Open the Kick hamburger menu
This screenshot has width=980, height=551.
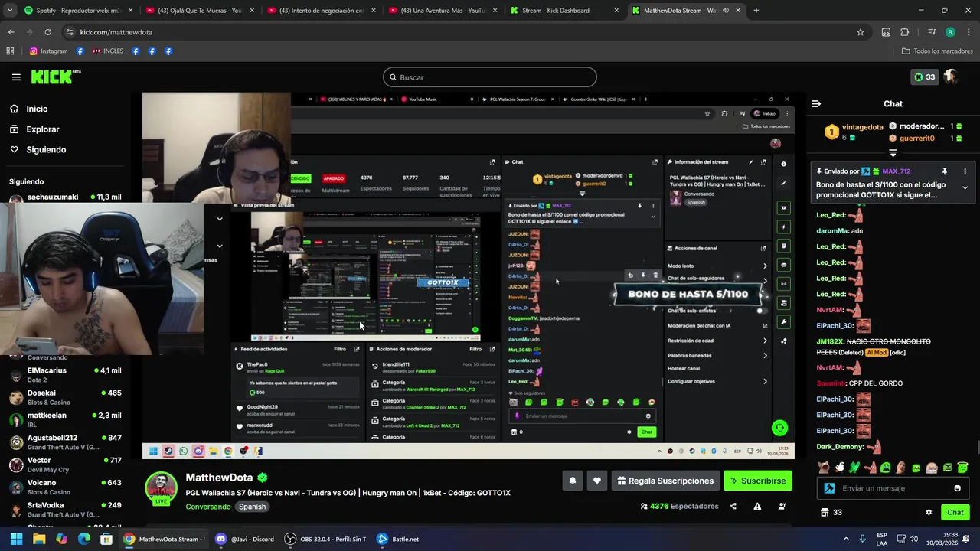pyautogui.click(x=16, y=77)
